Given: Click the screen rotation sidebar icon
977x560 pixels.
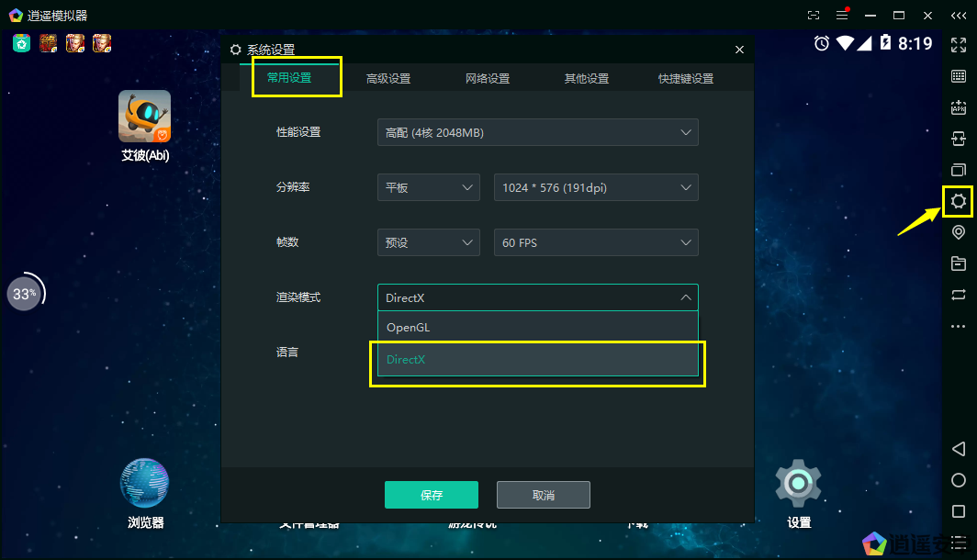Looking at the screenshot, I should 959,295.
